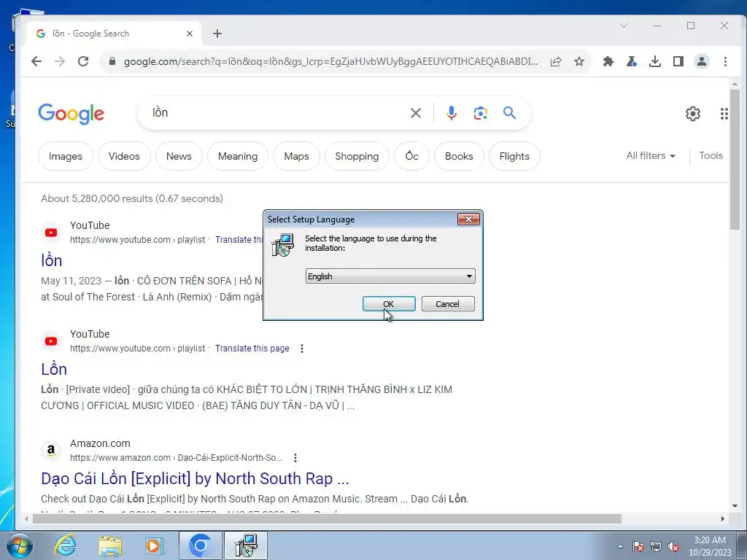This screenshot has height=560, width=747.
Task: Select the Ốc filter chip
Action: 411,156
